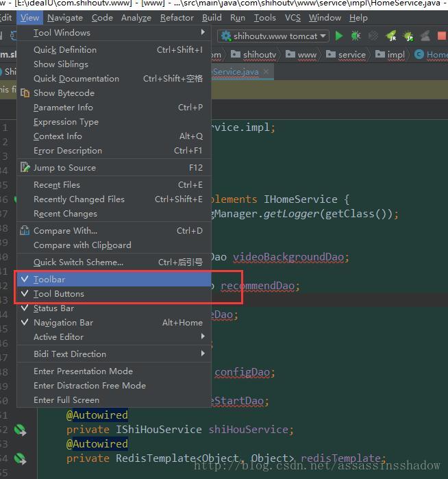This screenshot has height=479, width=448.
Task: Click the Jump to Source pencil icon
Action: point(25,167)
